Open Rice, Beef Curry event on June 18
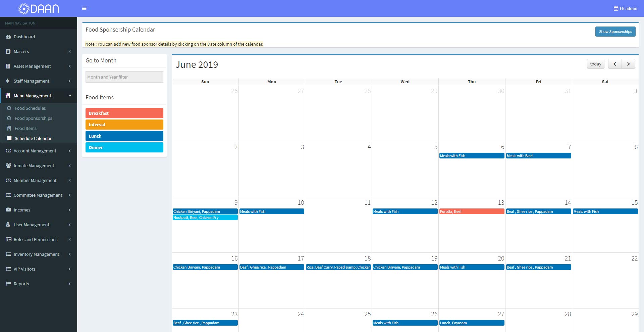The image size is (644, 332). tap(338, 267)
